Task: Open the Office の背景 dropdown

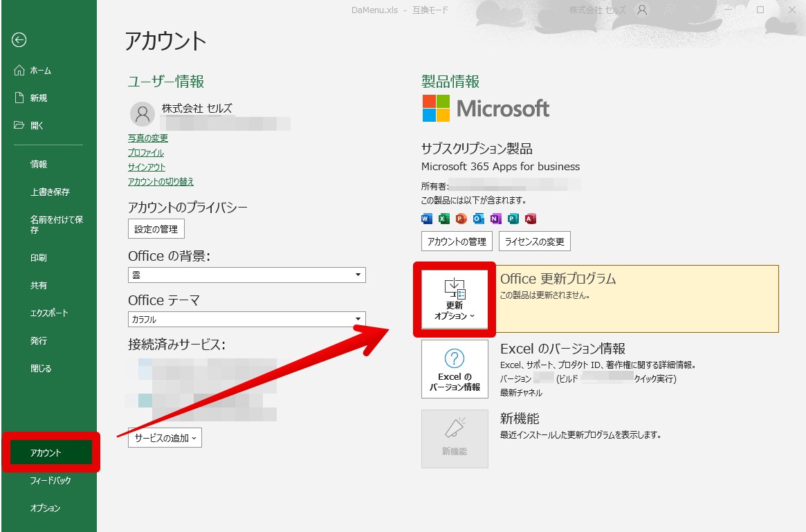Action: pos(247,275)
